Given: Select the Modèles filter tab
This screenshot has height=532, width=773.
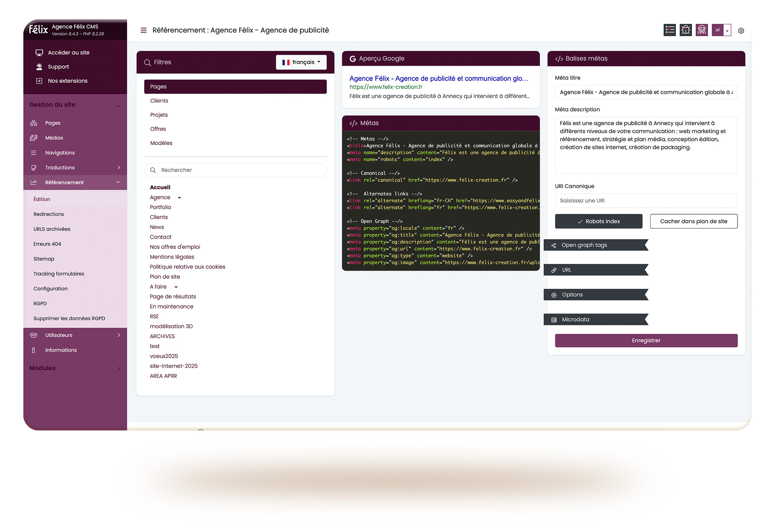Looking at the screenshot, I should pos(236,143).
